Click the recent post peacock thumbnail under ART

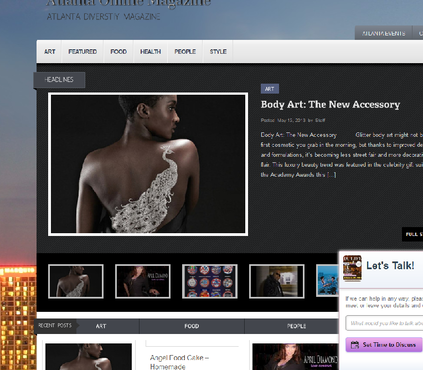(89, 357)
